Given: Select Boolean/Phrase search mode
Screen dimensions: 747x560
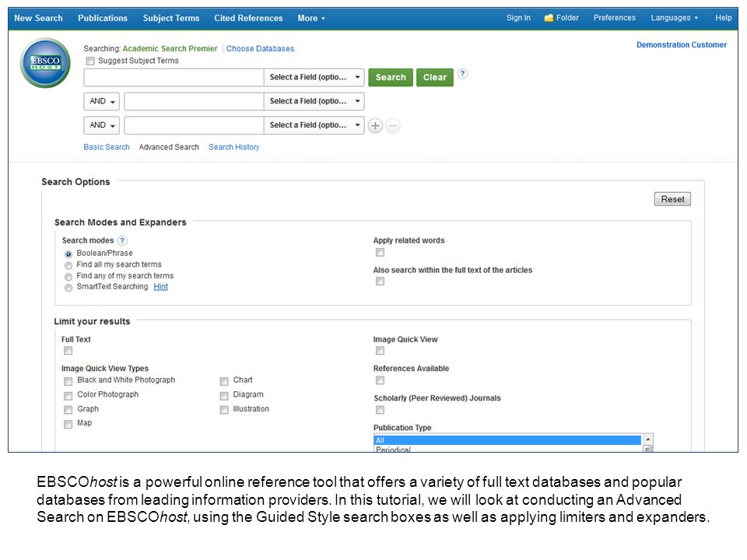Looking at the screenshot, I should [68, 254].
